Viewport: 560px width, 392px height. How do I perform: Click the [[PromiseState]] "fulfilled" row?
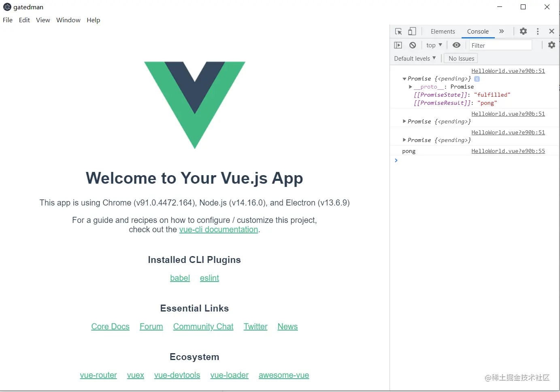coord(462,95)
